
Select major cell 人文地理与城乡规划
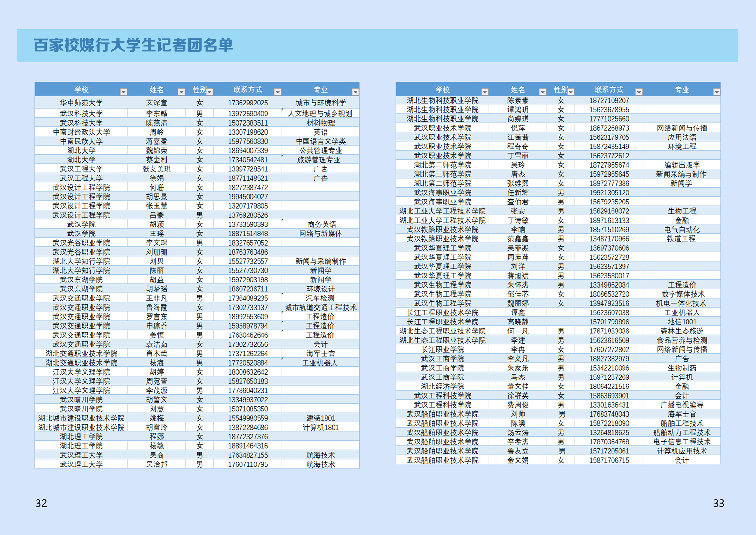321,113
